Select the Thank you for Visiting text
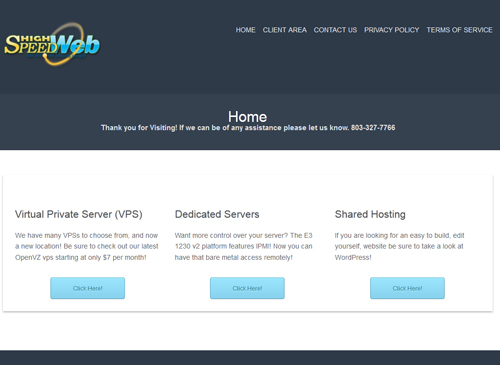 [x=139, y=128]
